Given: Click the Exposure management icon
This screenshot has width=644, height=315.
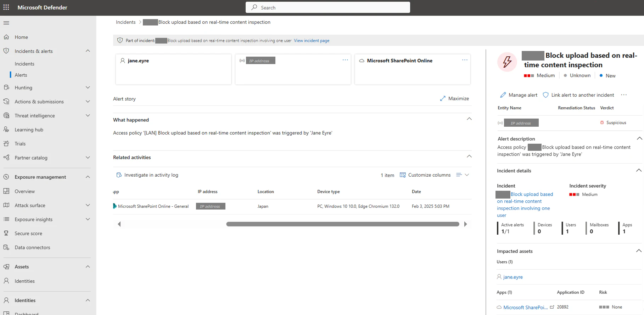Looking at the screenshot, I should 6,177.
